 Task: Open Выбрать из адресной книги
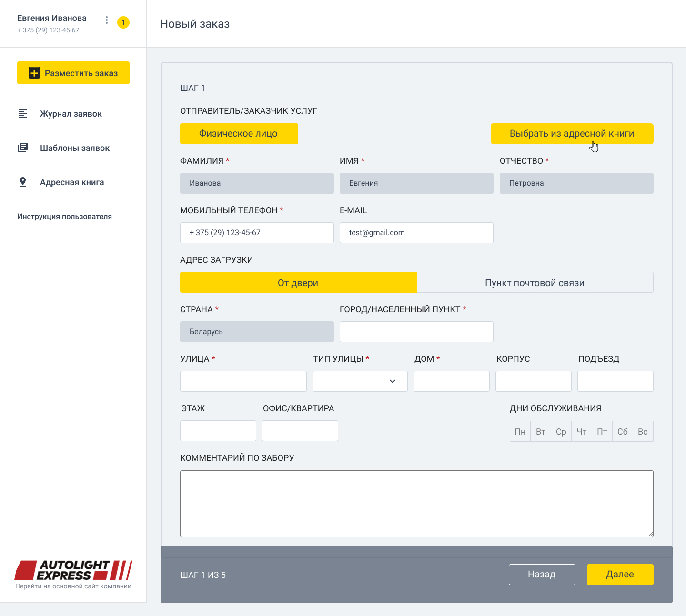[x=572, y=134]
